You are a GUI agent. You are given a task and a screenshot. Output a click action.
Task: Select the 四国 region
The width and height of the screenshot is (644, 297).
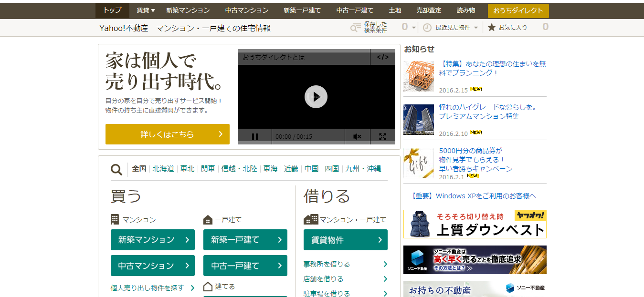(332, 169)
